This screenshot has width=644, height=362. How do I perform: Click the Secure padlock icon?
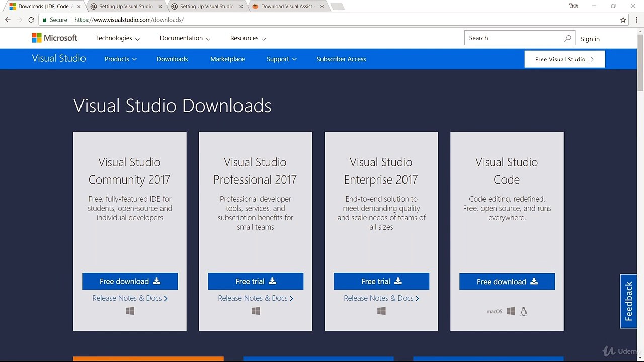(x=44, y=20)
